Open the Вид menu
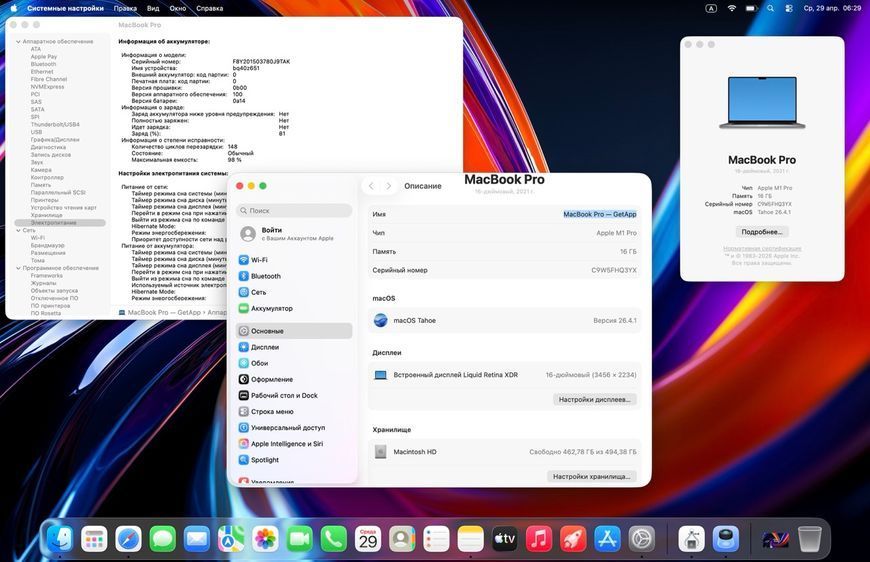The height and width of the screenshot is (562, 870). click(x=153, y=8)
